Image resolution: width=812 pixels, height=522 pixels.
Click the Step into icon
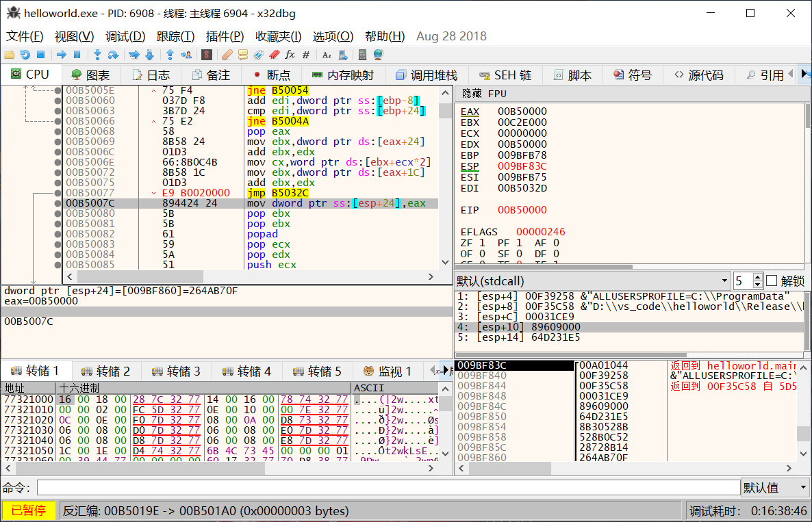(97, 54)
